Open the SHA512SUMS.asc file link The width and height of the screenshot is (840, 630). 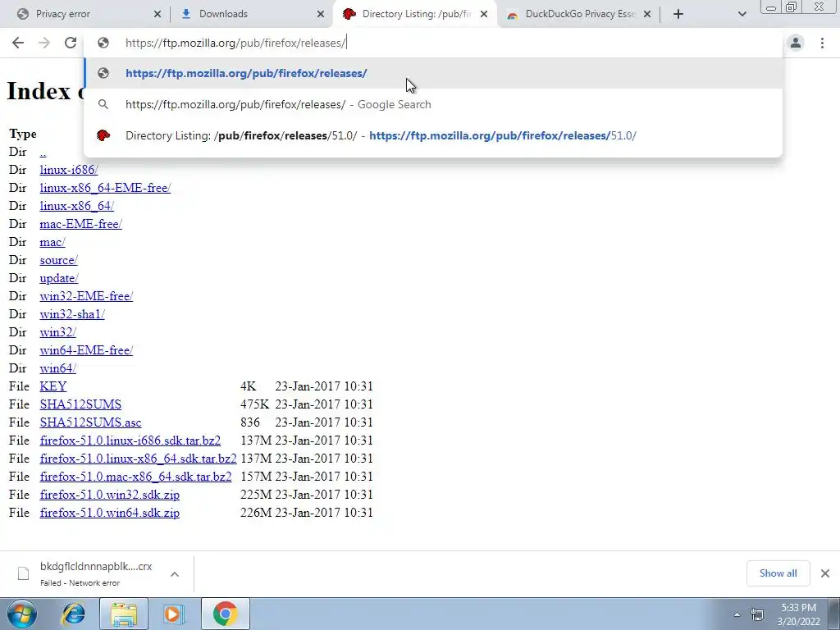[90, 422]
